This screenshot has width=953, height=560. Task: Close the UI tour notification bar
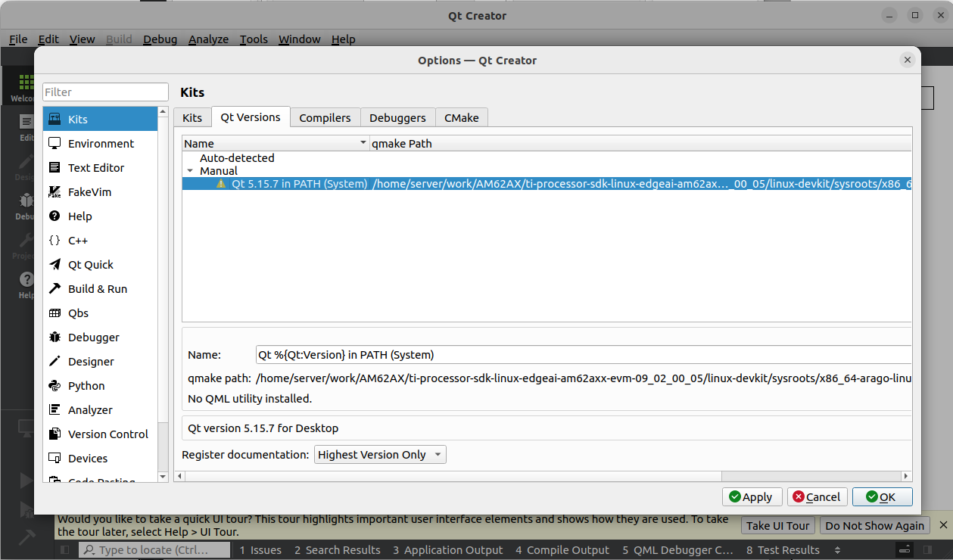943,525
